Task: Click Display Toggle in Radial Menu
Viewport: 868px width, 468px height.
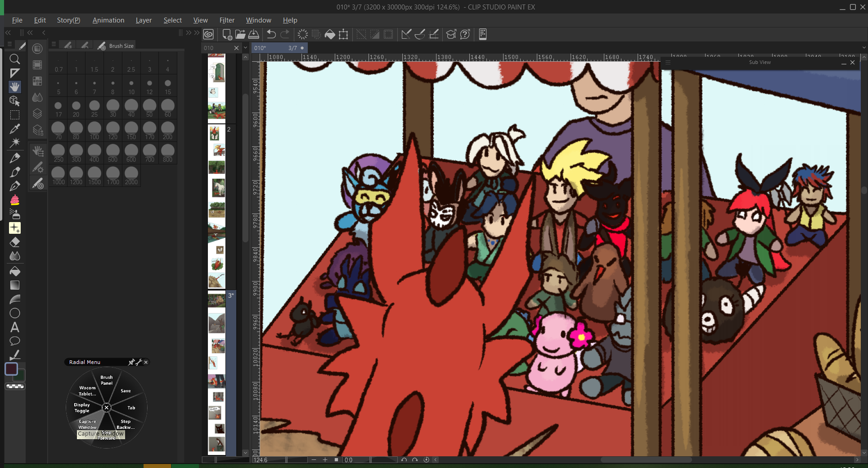Action: pyautogui.click(x=82, y=408)
